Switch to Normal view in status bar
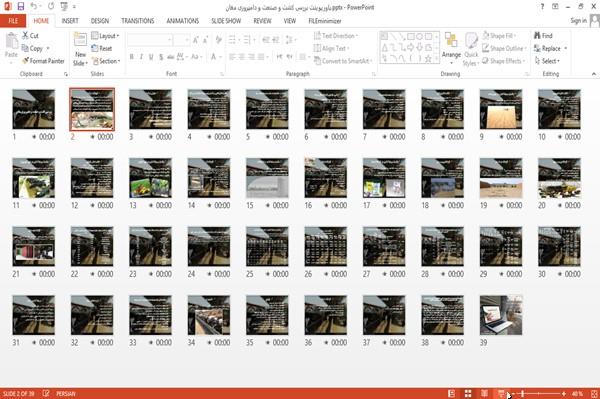 coord(452,393)
